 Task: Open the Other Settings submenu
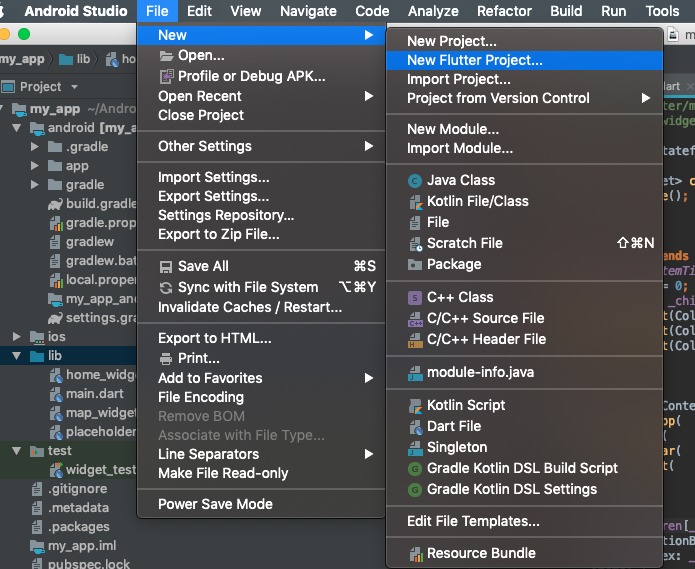[x=261, y=146]
